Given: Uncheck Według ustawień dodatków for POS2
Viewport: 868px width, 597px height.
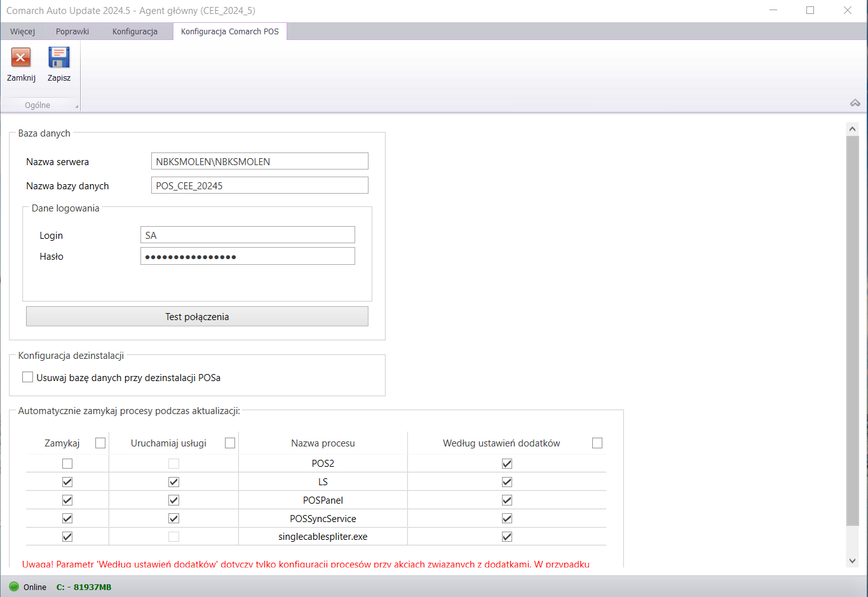Looking at the screenshot, I should (507, 464).
